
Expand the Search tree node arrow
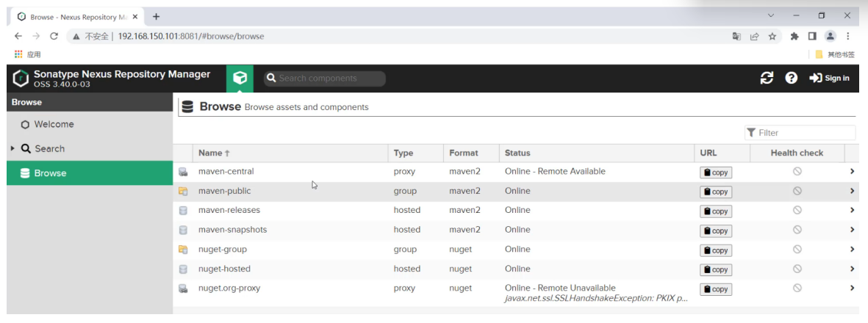(12, 148)
